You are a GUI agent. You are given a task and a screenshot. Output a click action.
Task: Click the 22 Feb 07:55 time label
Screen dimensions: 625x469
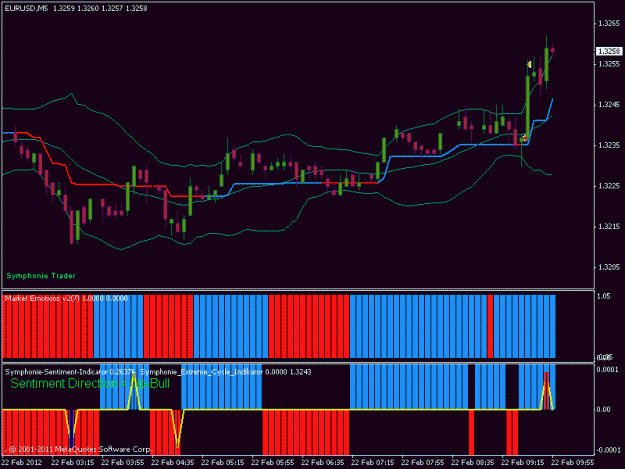[x=423, y=462]
